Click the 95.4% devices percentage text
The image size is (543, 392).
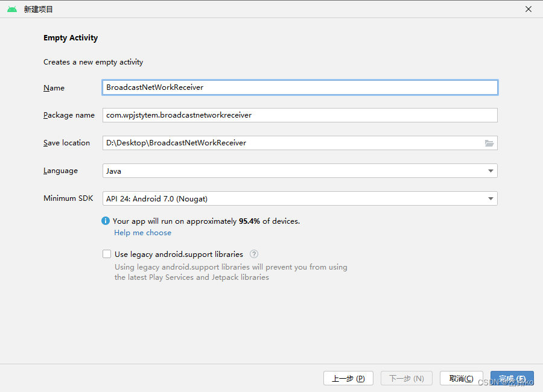[249, 221]
